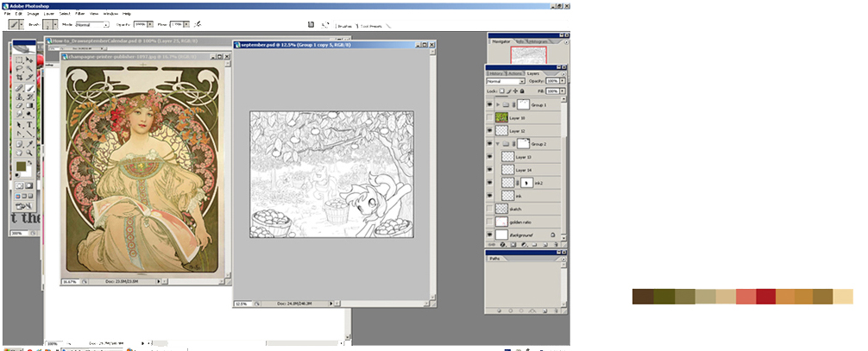Open the tool preset picker arrow
This screenshot has height=351, width=868.
pos(22,24)
